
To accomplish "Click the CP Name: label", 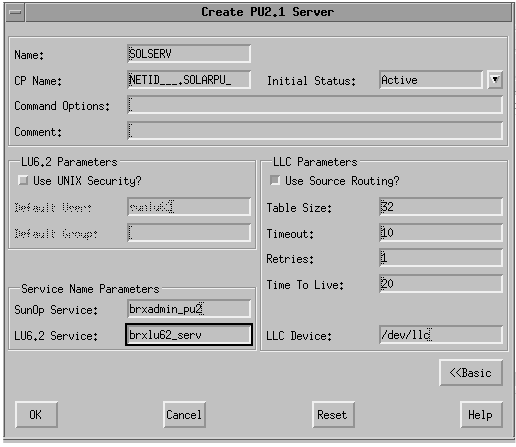I will point(38,81).
